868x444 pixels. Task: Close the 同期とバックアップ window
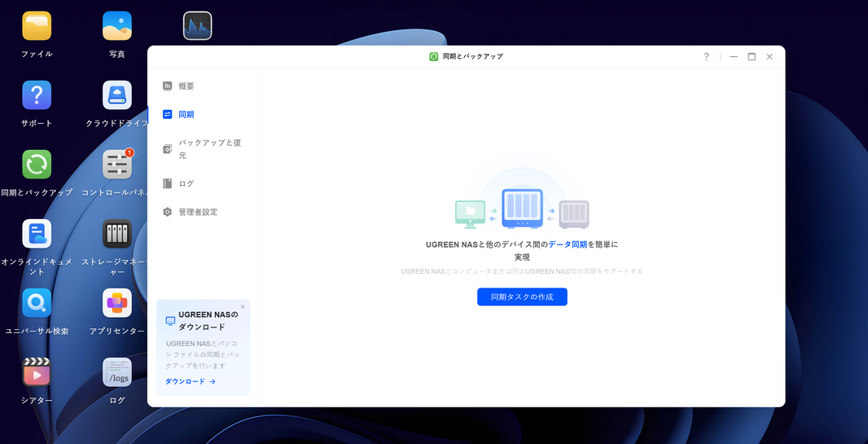tap(769, 56)
